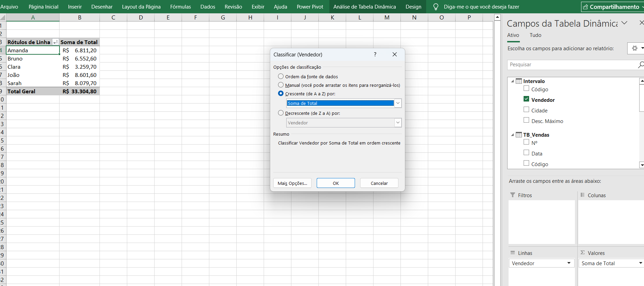Click field list scrollbar up arrow
This screenshot has width=644, height=286.
click(642, 81)
